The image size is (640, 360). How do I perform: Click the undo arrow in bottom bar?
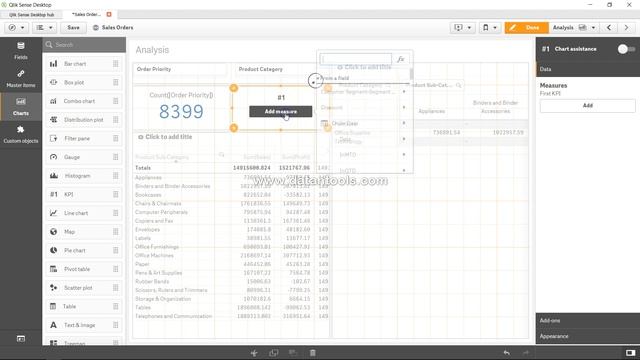pos(507,353)
